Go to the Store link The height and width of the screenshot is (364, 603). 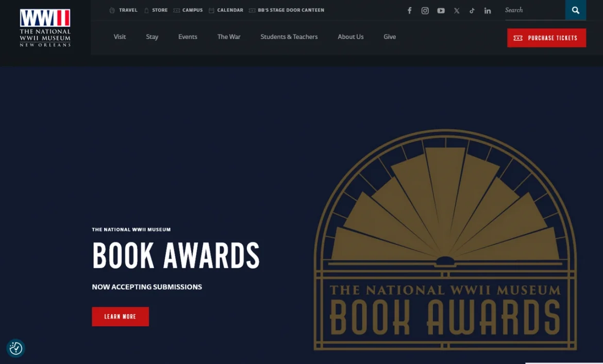point(160,10)
